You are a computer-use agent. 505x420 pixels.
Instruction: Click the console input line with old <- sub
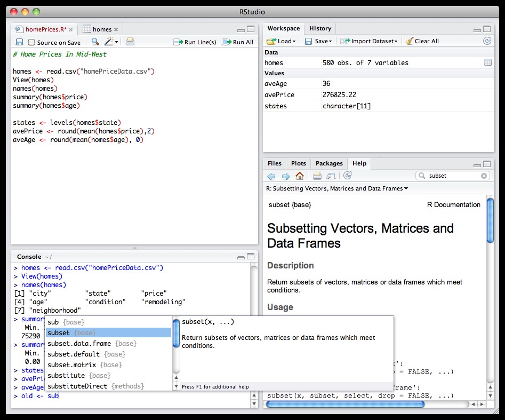(131, 396)
